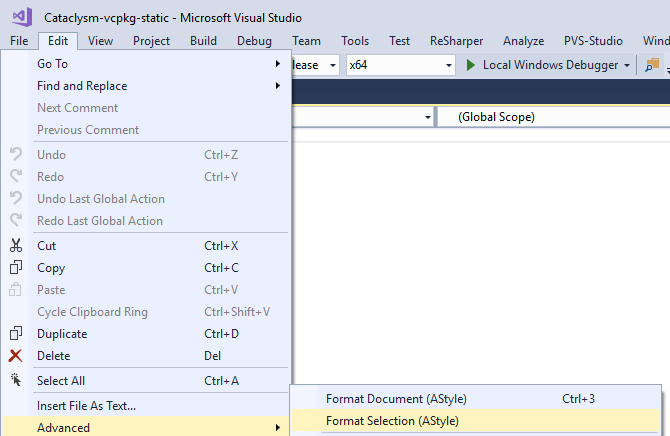Click the Copy icon in Edit menu
The image size is (670, 436).
(x=15, y=268)
